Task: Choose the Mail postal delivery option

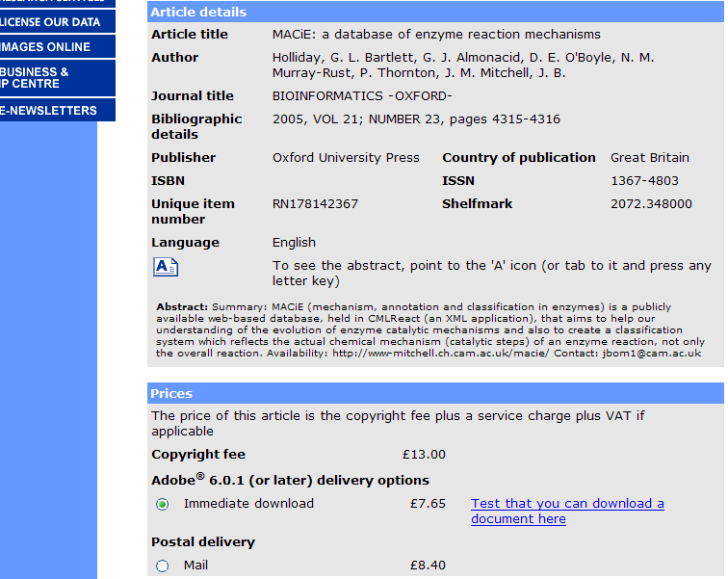Action: click(162, 566)
